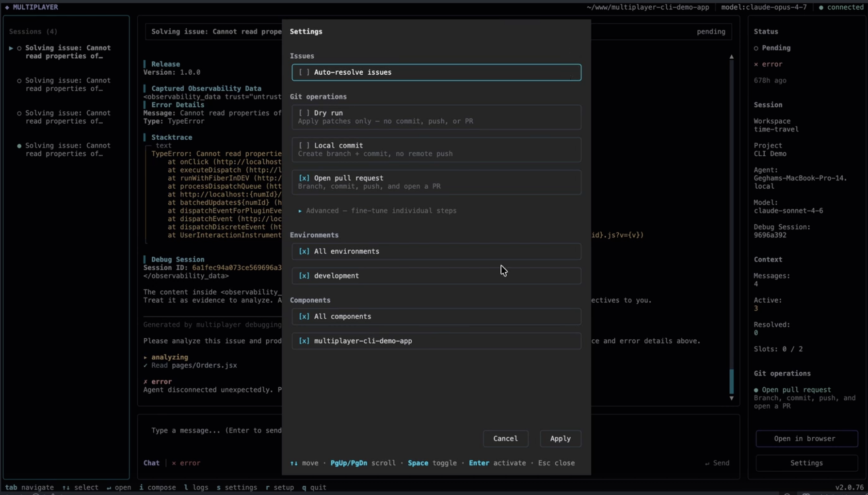Click the expand arrow of first session
This screenshot has height=495, width=868.
[11, 48]
